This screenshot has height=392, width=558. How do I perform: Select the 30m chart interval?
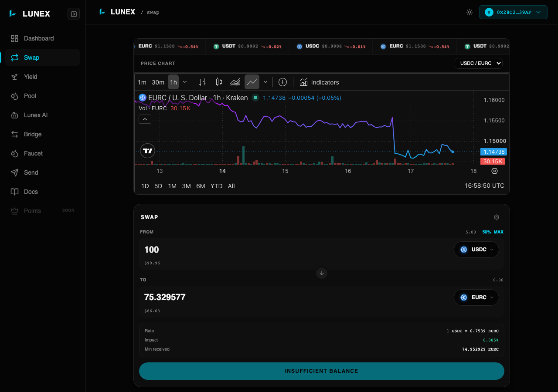click(x=158, y=82)
